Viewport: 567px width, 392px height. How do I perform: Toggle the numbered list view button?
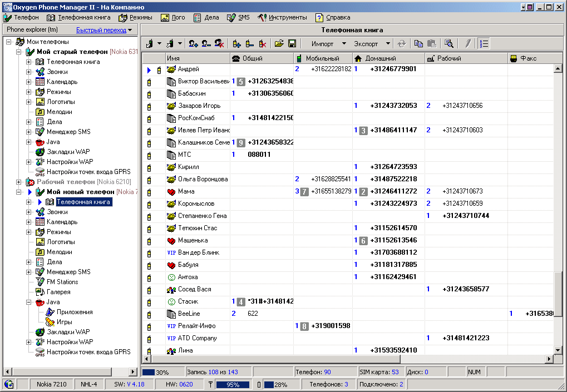coord(484,44)
